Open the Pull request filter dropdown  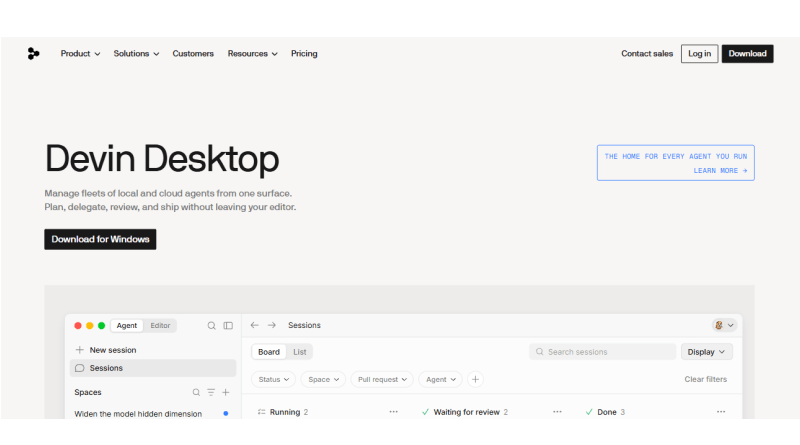(382, 379)
